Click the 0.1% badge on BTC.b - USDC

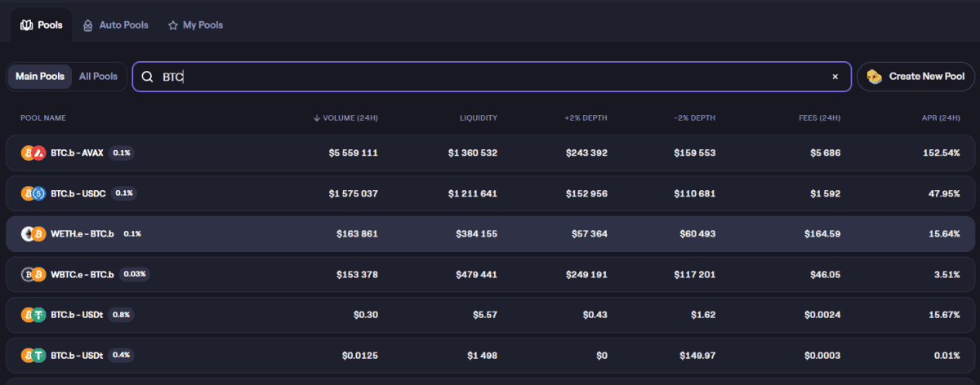point(124,193)
